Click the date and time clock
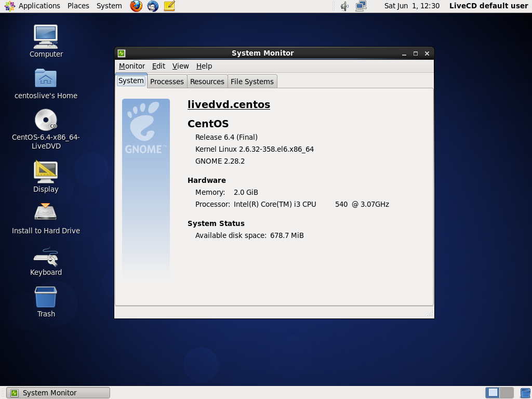Screen dimensions: 532x399 (411, 6)
